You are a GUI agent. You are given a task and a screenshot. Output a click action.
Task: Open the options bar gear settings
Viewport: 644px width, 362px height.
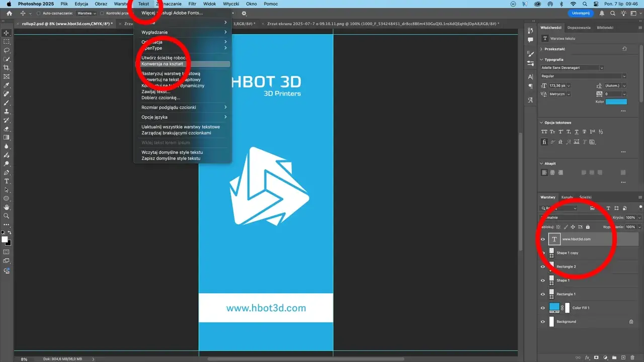(245, 13)
